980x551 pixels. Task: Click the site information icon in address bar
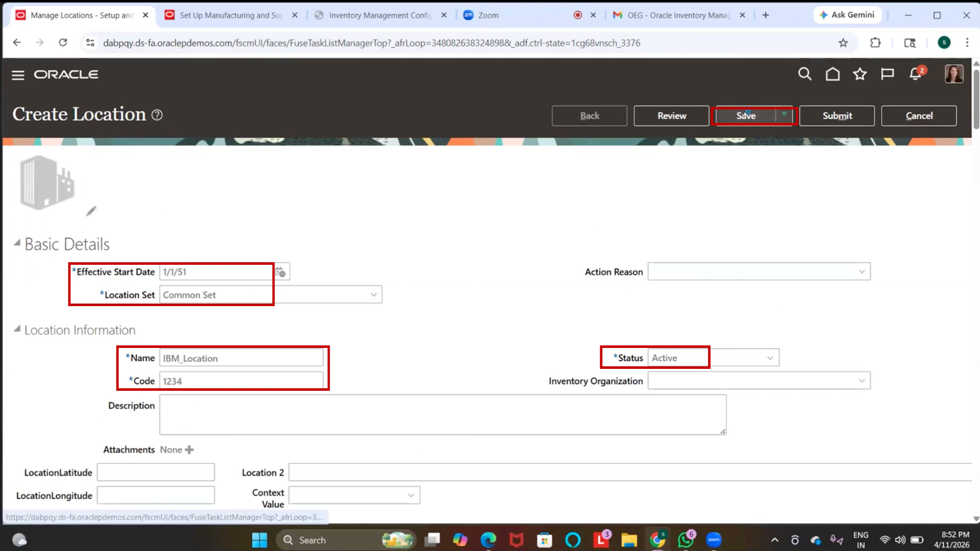point(90,43)
